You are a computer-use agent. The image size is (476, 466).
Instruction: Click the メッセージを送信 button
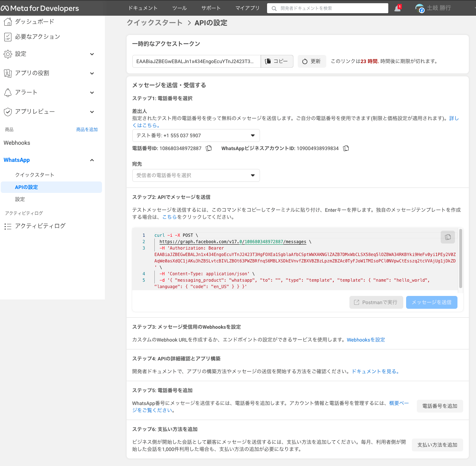[x=431, y=302]
